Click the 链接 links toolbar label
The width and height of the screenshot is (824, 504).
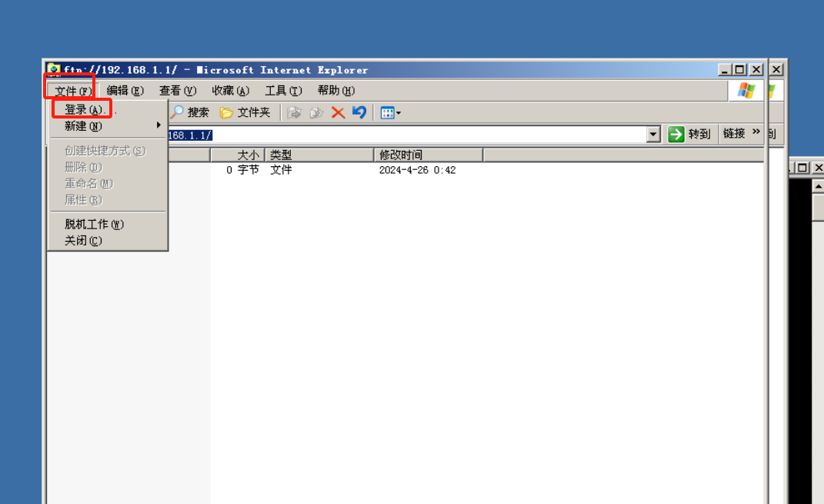coord(734,133)
